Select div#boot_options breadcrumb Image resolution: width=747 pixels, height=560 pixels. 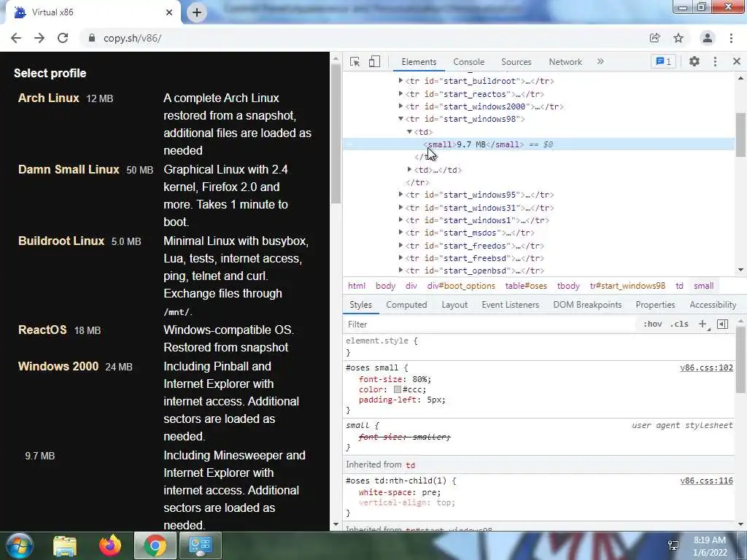point(461,286)
